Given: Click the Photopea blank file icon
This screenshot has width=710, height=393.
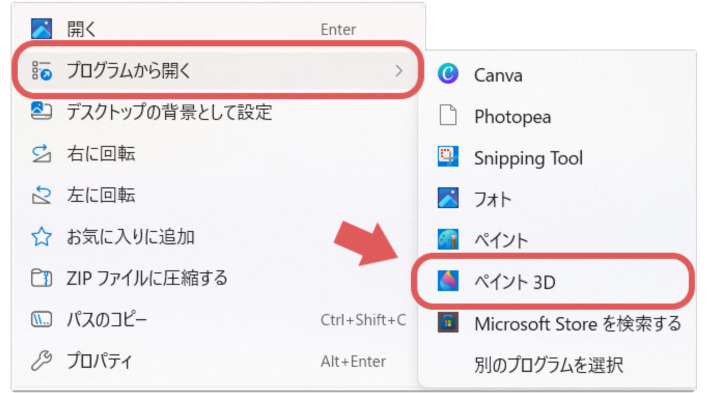Looking at the screenshot, I should click(x=448, y=115).
